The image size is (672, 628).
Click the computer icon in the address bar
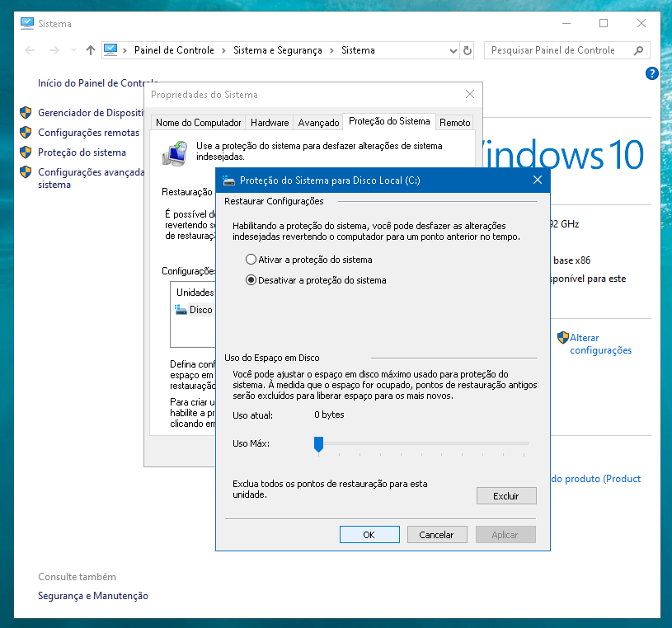tap(110, 50)
